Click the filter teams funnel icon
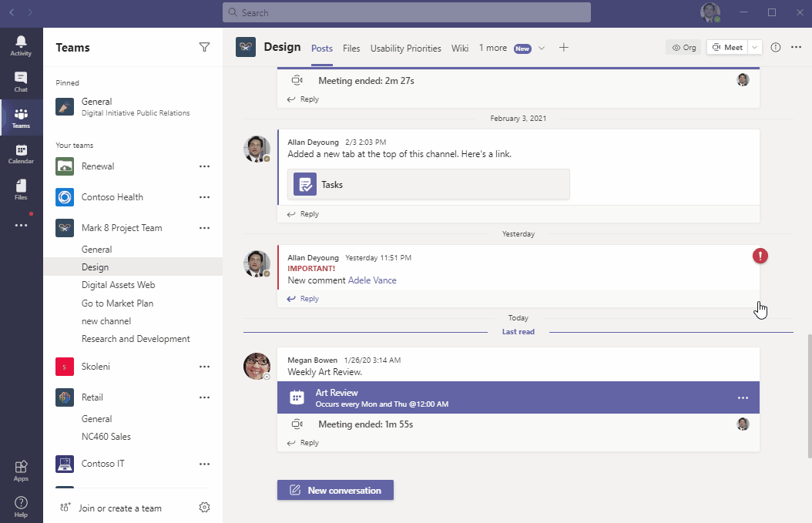The image size is (812, 523). (x=205, y=47)
